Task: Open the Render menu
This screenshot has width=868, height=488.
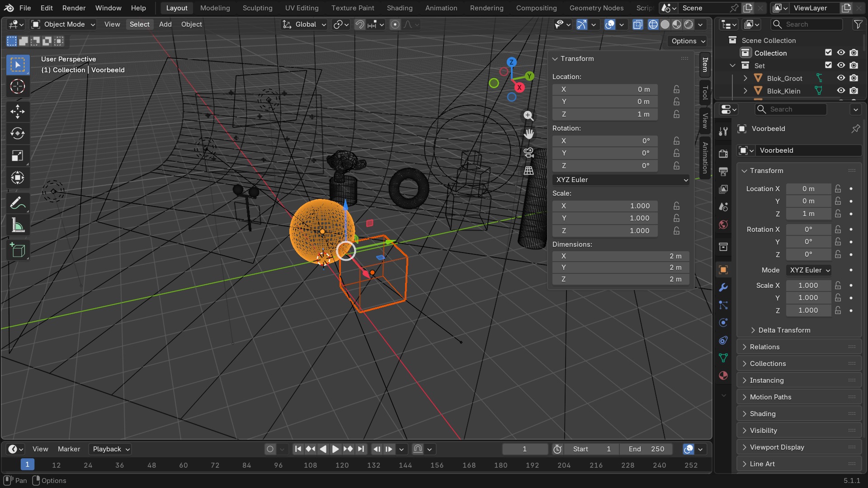Action: [74, 8]
